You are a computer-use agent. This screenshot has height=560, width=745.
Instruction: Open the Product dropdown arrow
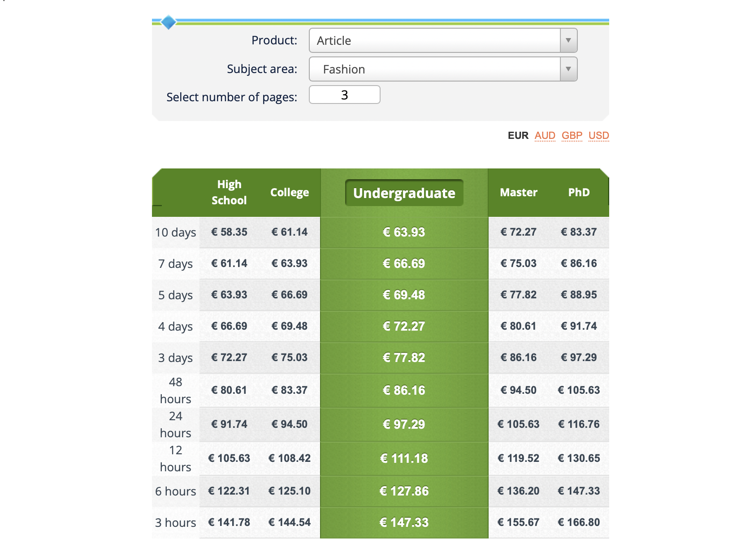[568, 40]
